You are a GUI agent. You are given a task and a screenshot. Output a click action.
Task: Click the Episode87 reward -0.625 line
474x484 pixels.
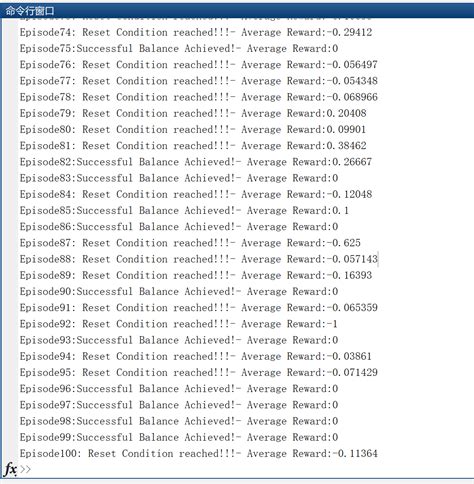point(190,243)
